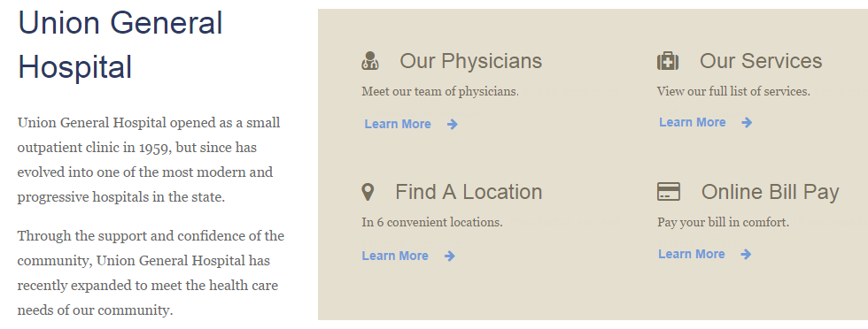The image size is (868, 329).
Task: Click the arrow icon after the Our Physicians Learn More link
Action: (453, 125)
